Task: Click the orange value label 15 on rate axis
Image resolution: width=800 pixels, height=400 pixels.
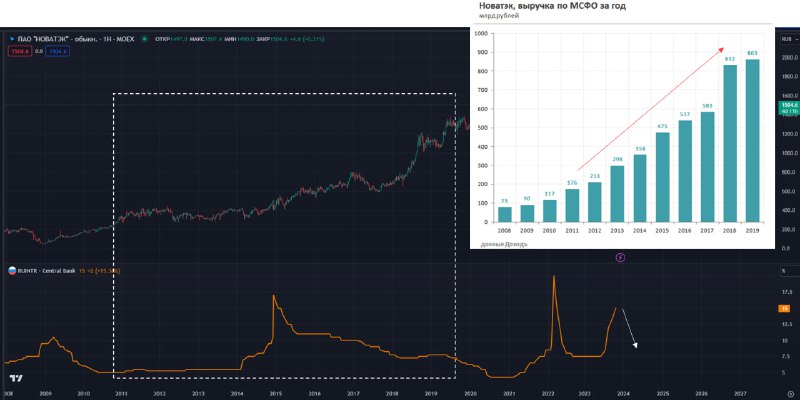Action: (785, 308)
